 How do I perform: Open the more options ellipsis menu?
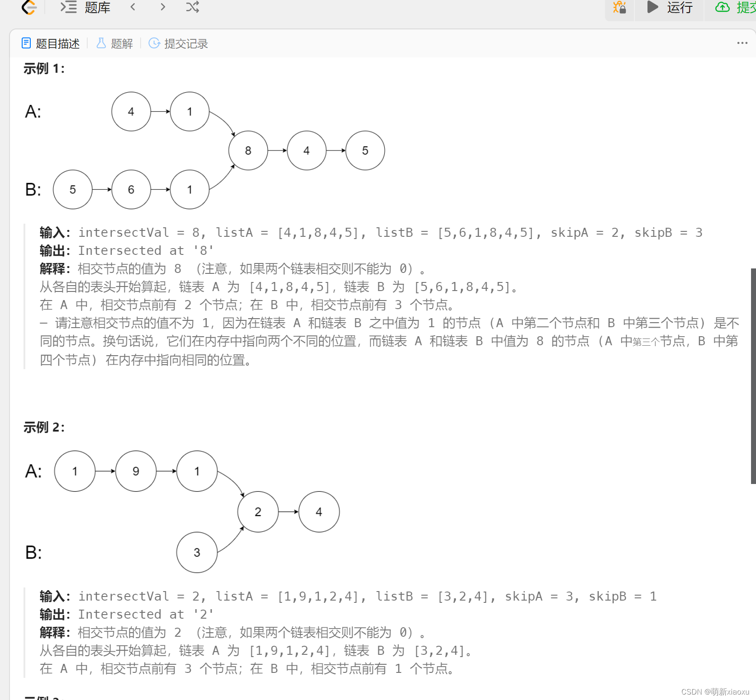point(742,43)
